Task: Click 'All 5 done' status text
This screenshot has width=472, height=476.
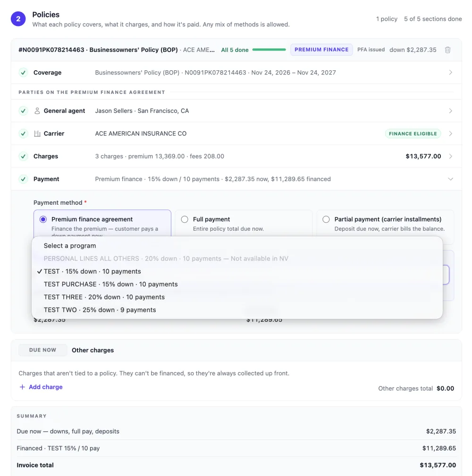Action: [x=235, y=50]
